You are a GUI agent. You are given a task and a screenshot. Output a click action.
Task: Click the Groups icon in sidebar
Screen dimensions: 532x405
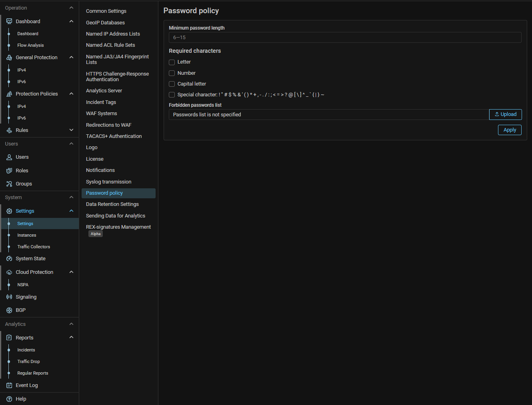click(x=9, y=184)
